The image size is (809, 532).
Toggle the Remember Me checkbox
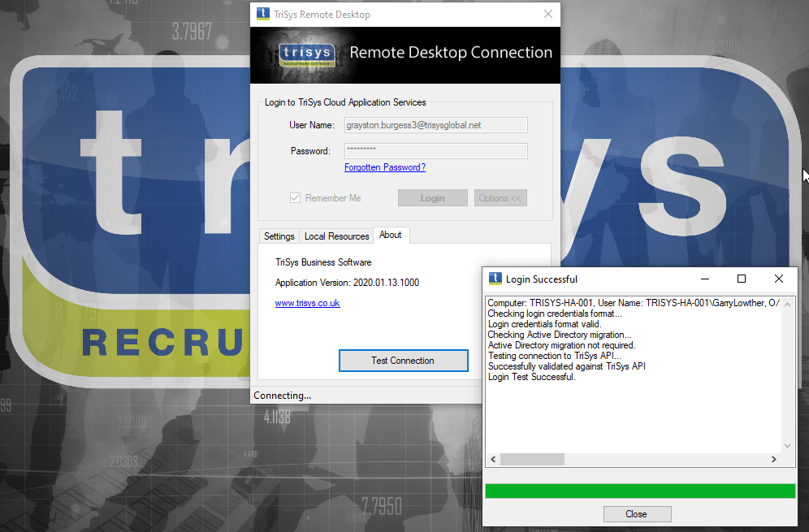pyautogui.click(x=295, y=197)
